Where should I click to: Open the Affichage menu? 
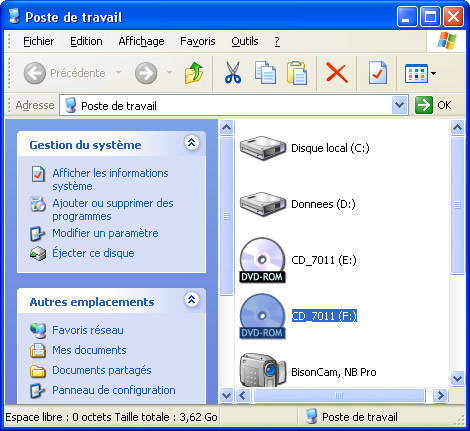[x=141, y=41]
